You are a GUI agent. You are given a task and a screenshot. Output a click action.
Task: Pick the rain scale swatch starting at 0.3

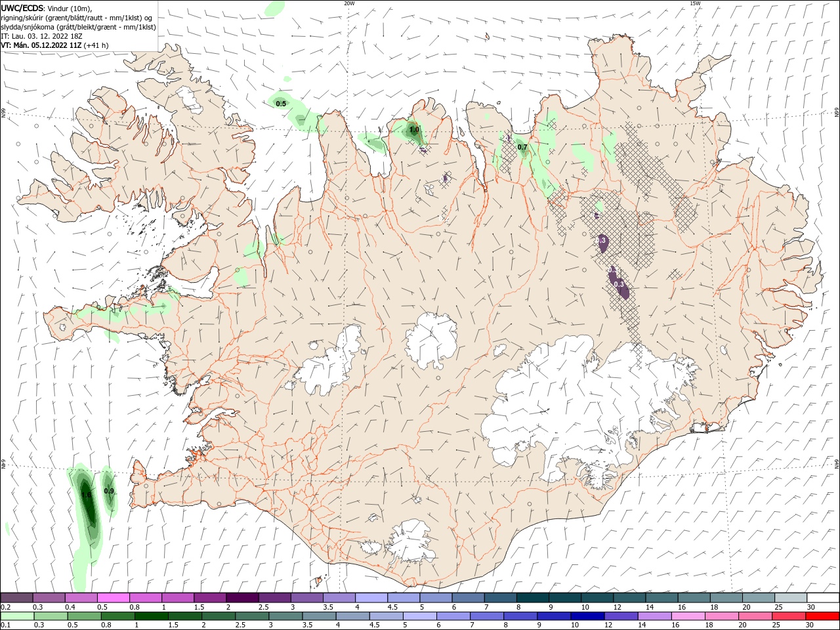click(x=51, y=616)
